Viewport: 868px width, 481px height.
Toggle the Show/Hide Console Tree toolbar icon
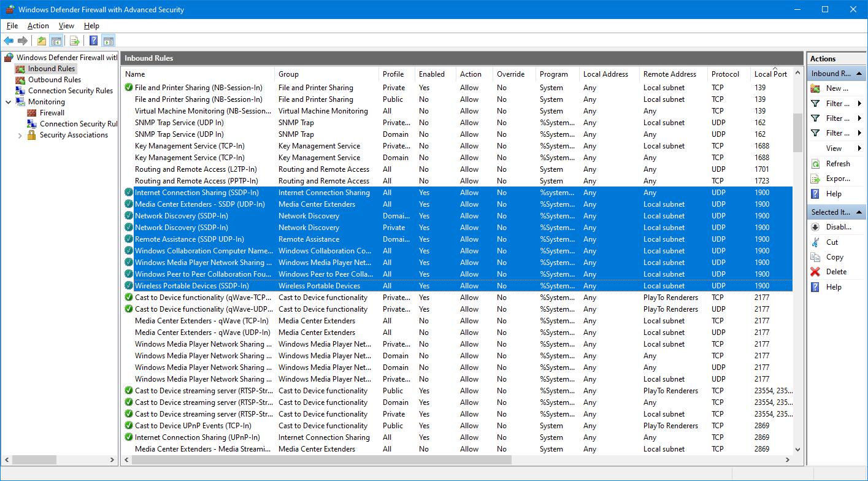56,41
